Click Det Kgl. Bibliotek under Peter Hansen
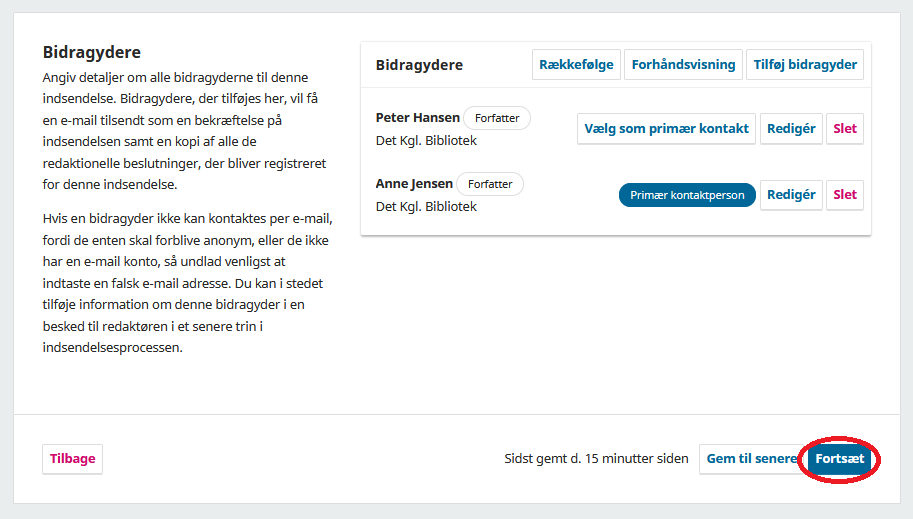This screenshot has height=519, width=913. click(426, 141)
